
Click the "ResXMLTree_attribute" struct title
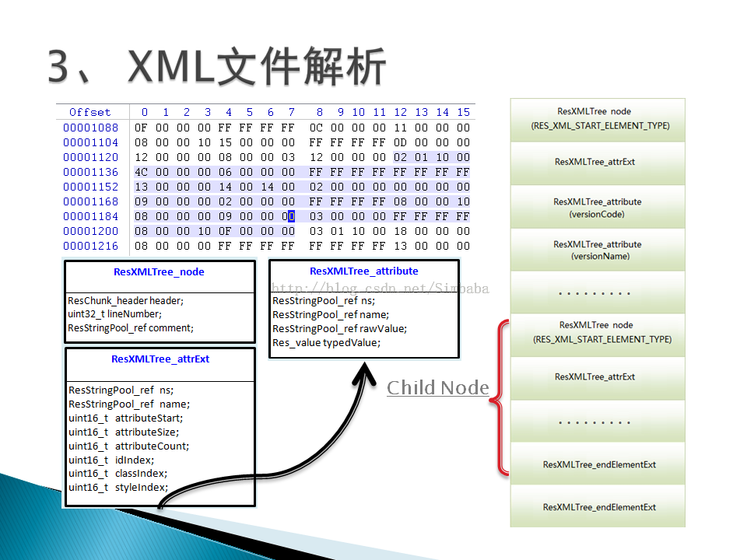click(364, 271)
